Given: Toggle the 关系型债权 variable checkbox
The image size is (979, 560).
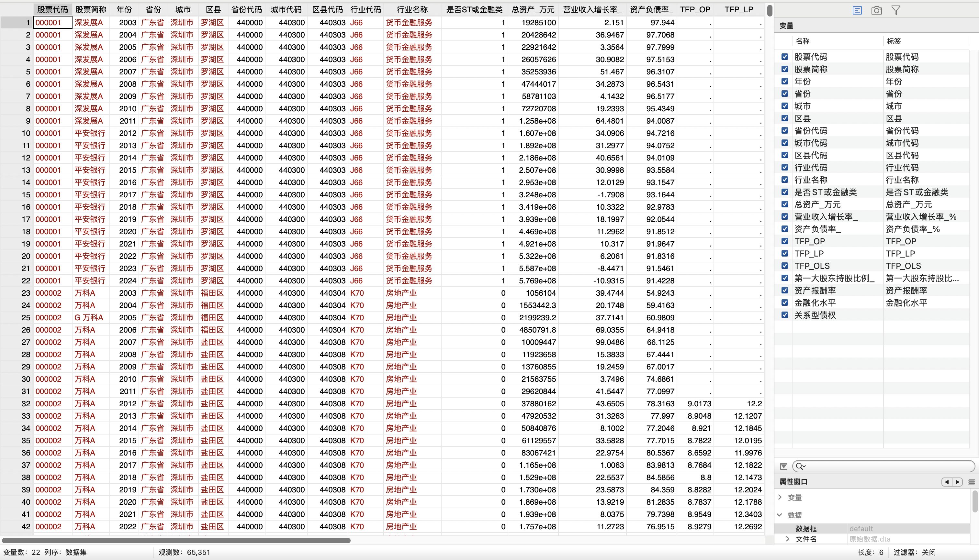Looking at the screenshot, I should point(785,315).
